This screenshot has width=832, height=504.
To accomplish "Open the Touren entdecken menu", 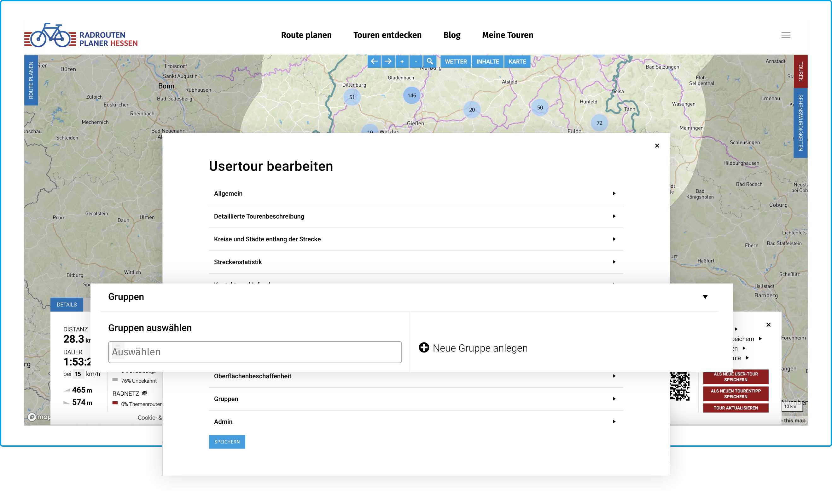I will click(387, 35).
